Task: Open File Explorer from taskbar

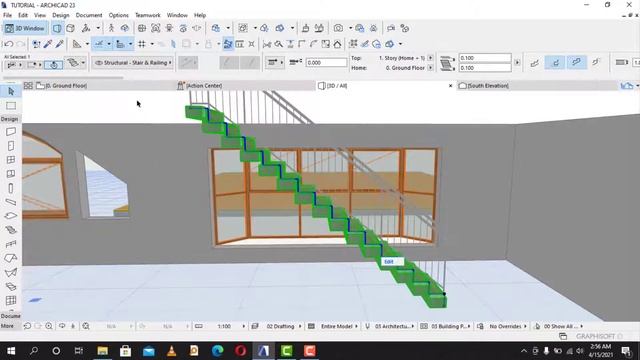Action: [x=102, y=351]
